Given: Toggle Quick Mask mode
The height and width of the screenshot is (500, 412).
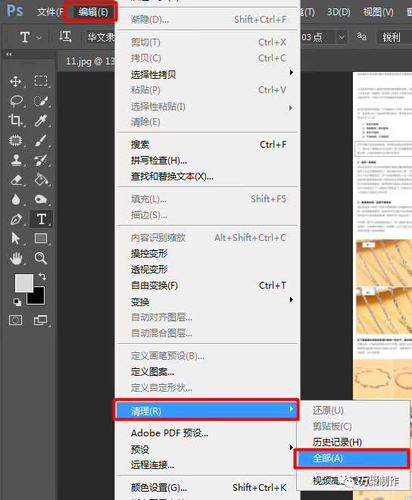Looking at the screenshot, I should pos(15,320).
